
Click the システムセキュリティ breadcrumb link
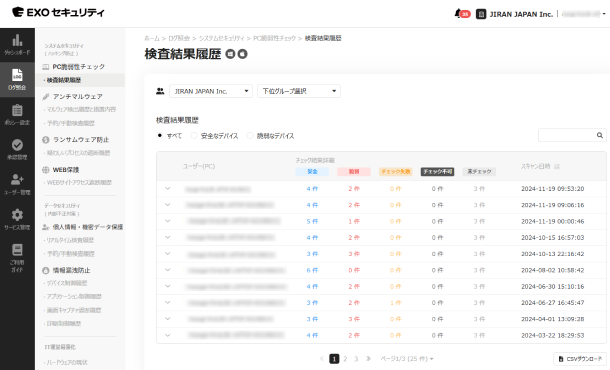(221, 38)
